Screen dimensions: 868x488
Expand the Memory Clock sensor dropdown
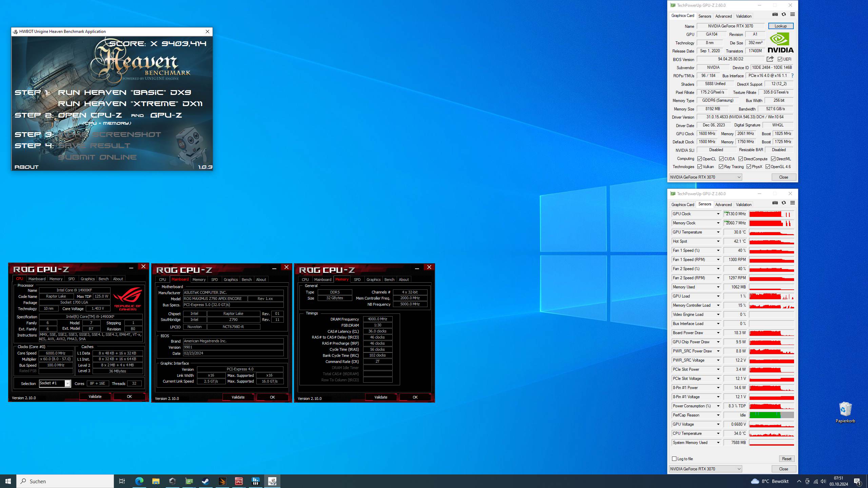718,223
